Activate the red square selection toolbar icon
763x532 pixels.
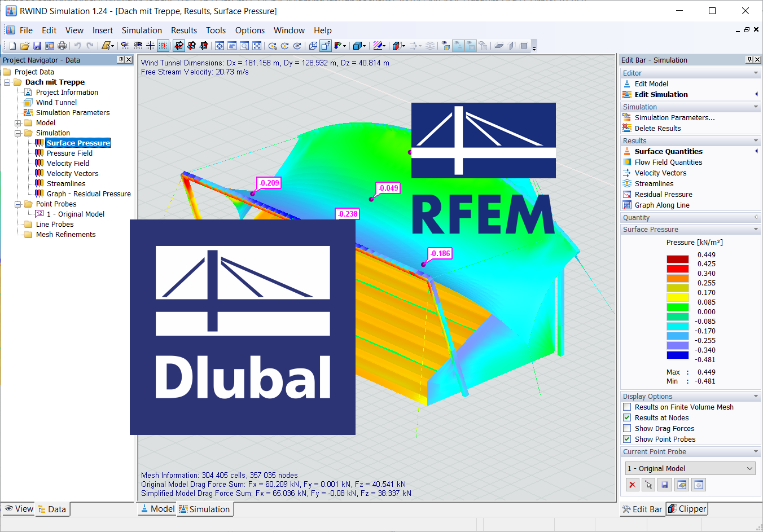(x=163, y=46)
